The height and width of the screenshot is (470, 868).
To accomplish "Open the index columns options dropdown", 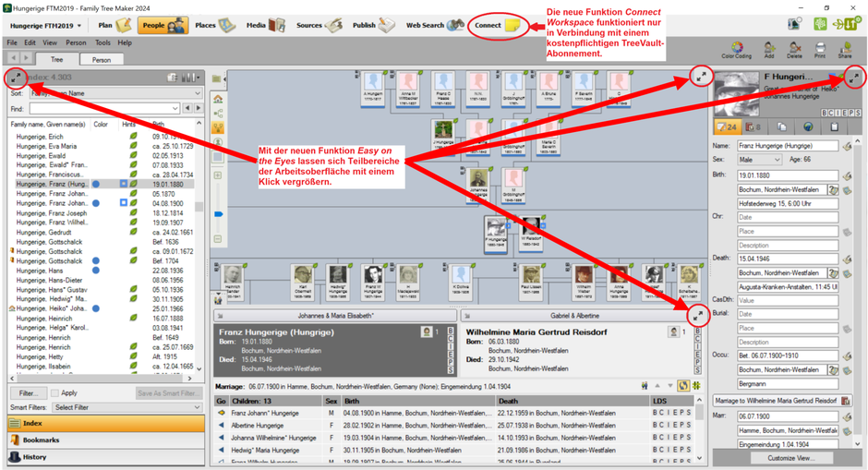I will pyautogui.click(x=191, y=78).
